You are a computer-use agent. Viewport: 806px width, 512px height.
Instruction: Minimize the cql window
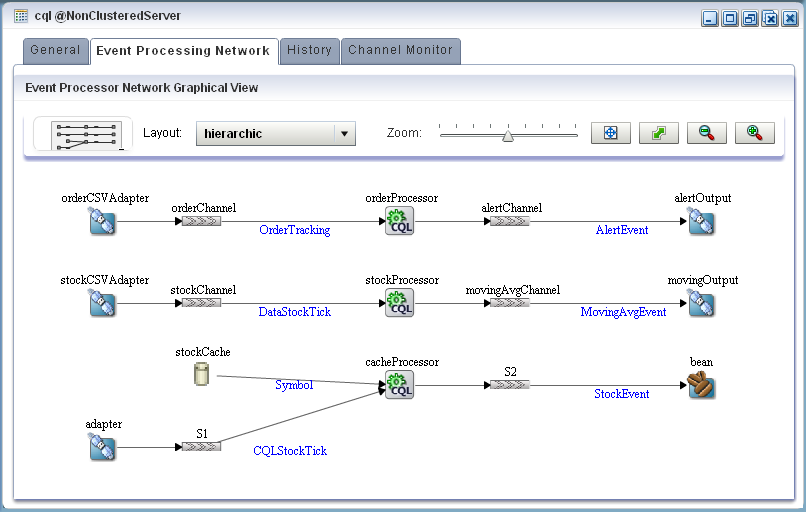pos(710,19)
